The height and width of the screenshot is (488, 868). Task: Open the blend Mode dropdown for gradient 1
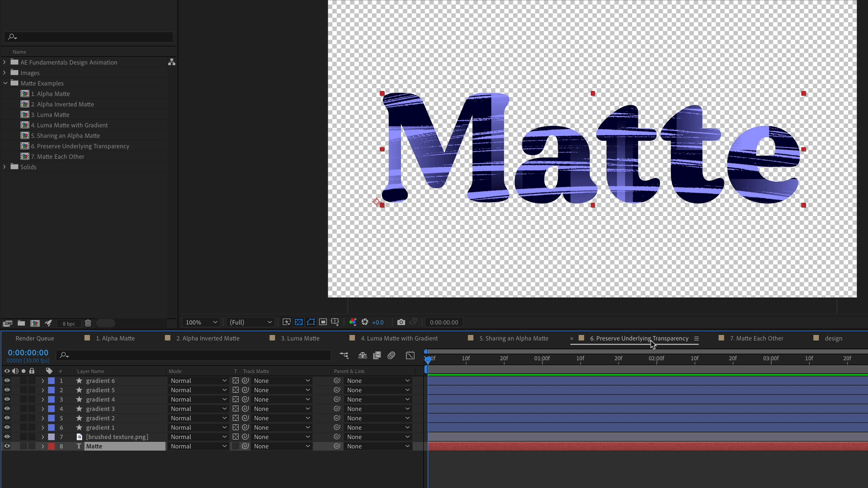click(198, 427)
